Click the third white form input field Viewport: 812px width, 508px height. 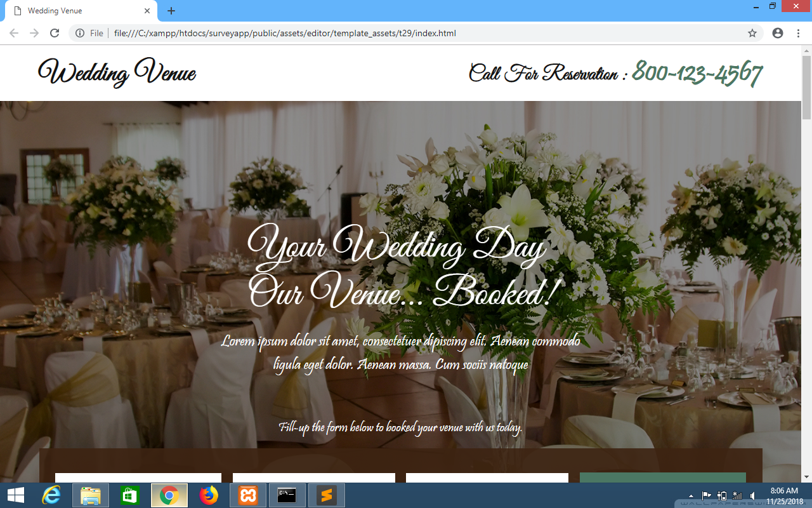pos(487,478)
